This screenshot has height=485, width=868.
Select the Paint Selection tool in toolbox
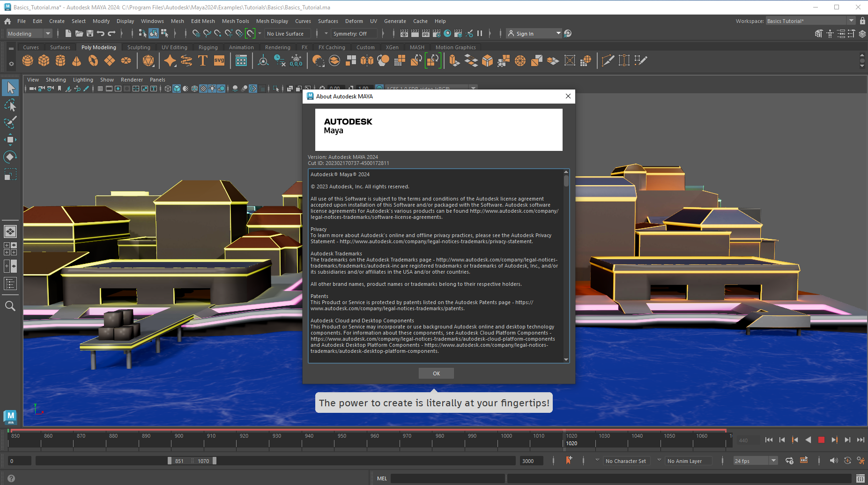tap(10, 122)
